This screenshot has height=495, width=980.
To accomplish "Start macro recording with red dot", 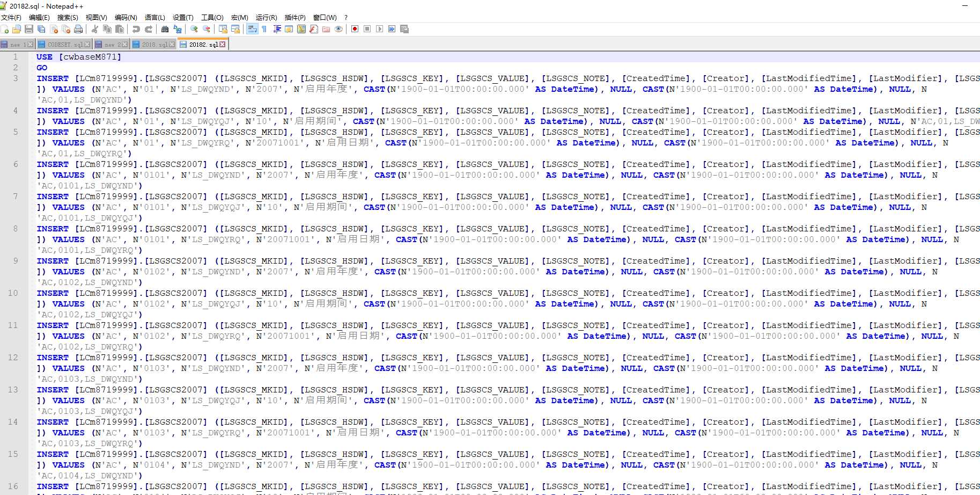I will pos(355,29).
